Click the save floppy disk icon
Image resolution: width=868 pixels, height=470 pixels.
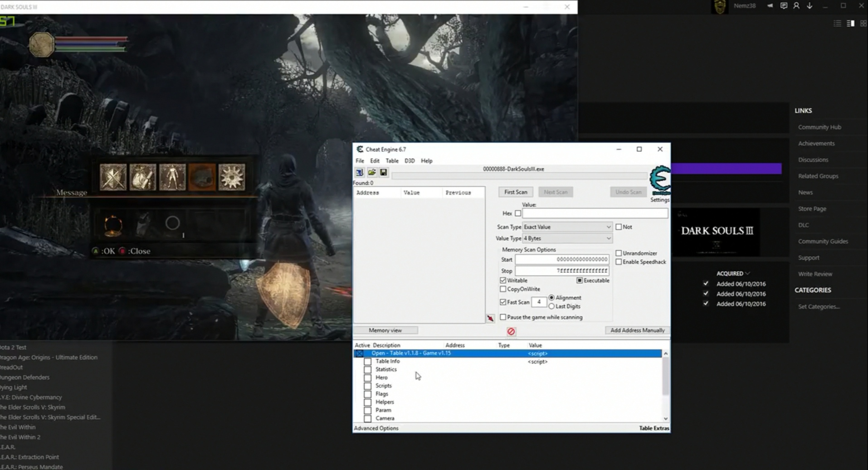coord(384,172)
